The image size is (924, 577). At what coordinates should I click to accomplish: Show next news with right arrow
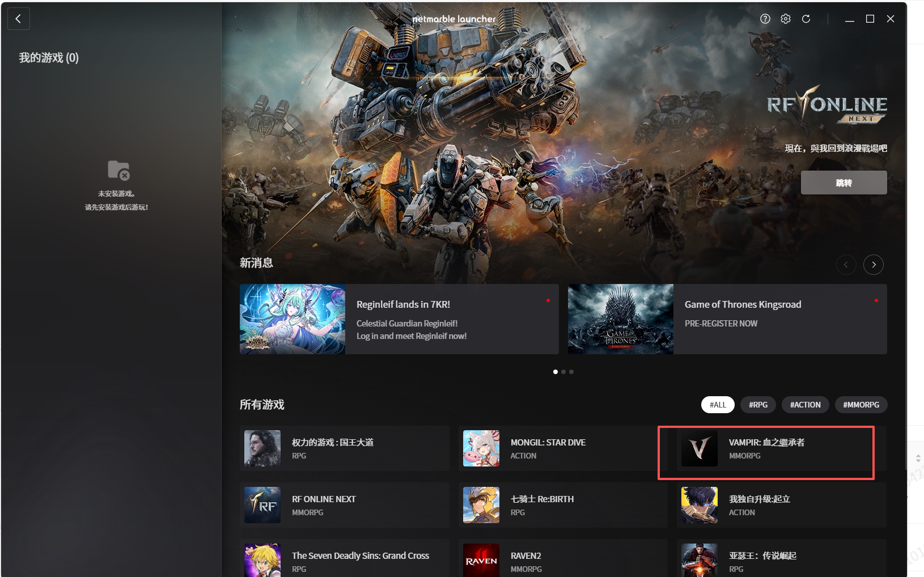click(x=874, y=265)
